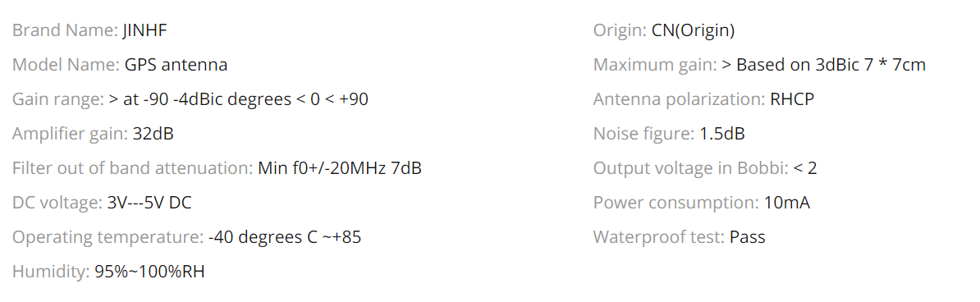Click the Noise figure 1.5dB value
Image resolution: width=980 pixels, height=302 pixels.
coord(722,133)
